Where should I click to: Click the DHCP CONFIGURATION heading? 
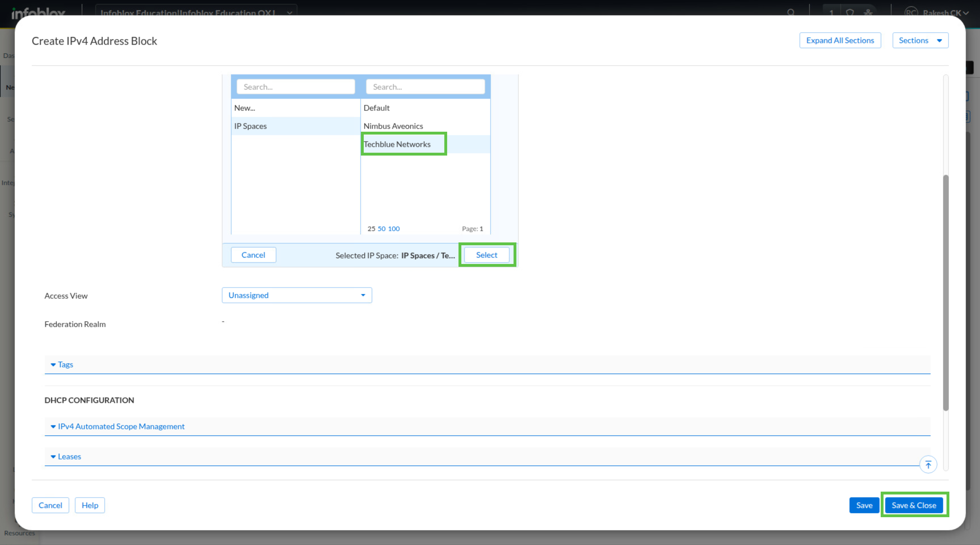[89, 401]
